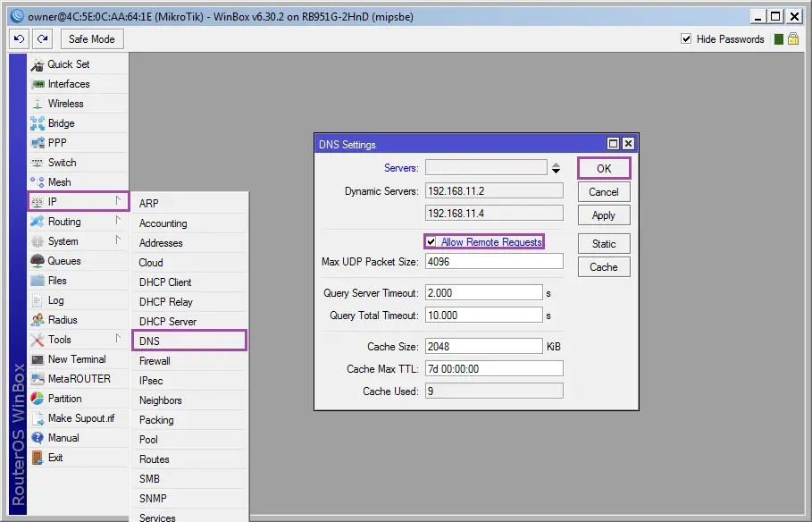Click the Switch icon
The height and width of the screenshot is (522, 812).
click(38, 163)
